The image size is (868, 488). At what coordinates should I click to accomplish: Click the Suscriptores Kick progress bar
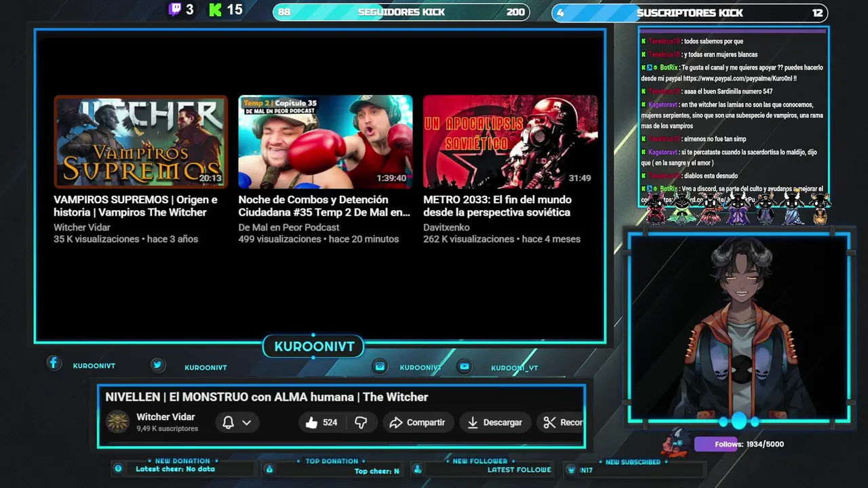pyautogui.click(x=690, y=13)
